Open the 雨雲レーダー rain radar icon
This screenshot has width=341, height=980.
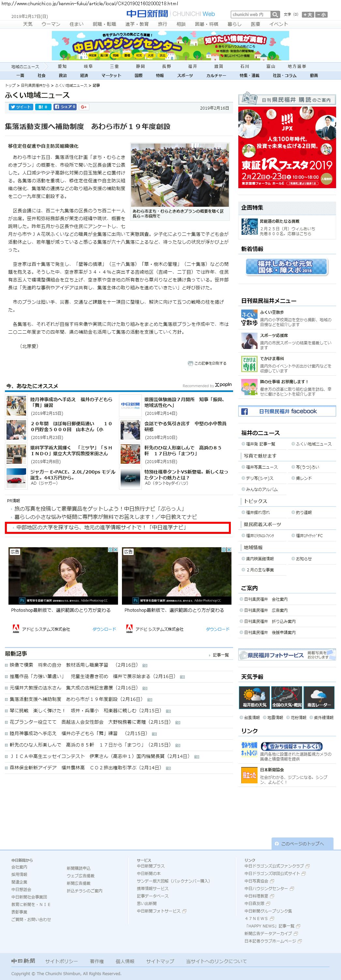319,697
